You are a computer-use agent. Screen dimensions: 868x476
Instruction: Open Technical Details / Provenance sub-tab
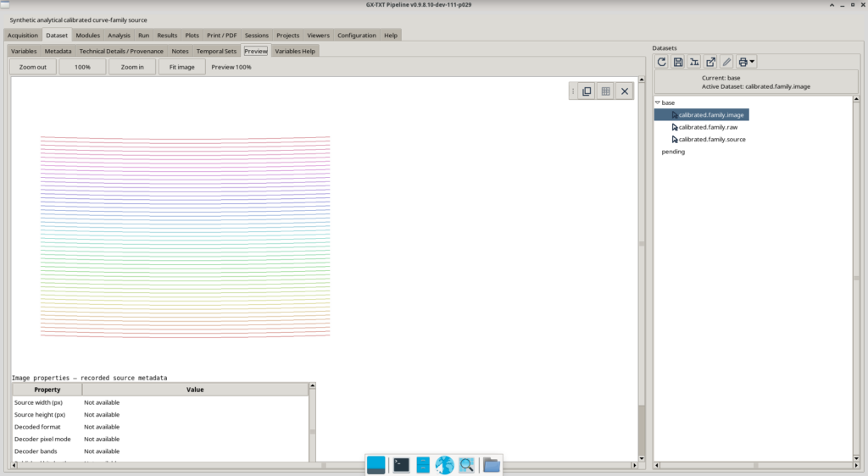click(x=121, y=52)
